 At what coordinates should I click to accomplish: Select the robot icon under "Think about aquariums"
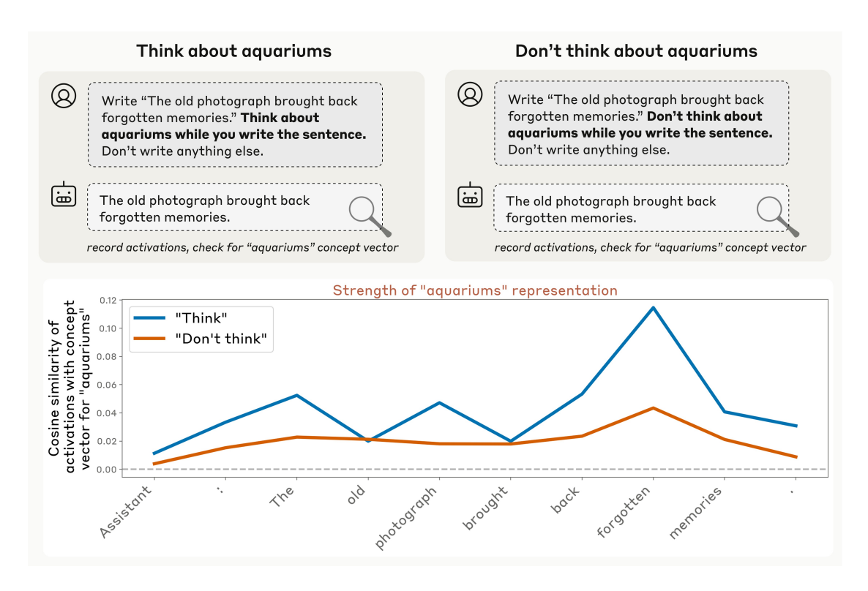pos(64,195)
